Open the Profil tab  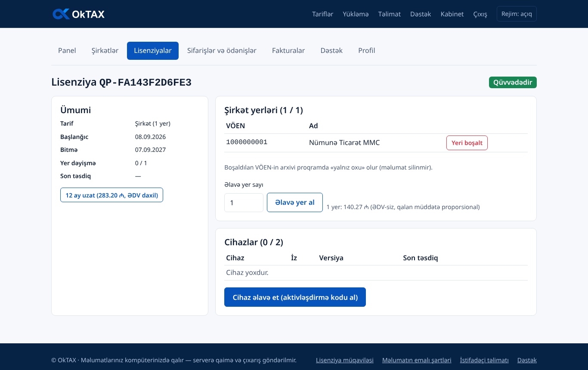click(367, 51)
